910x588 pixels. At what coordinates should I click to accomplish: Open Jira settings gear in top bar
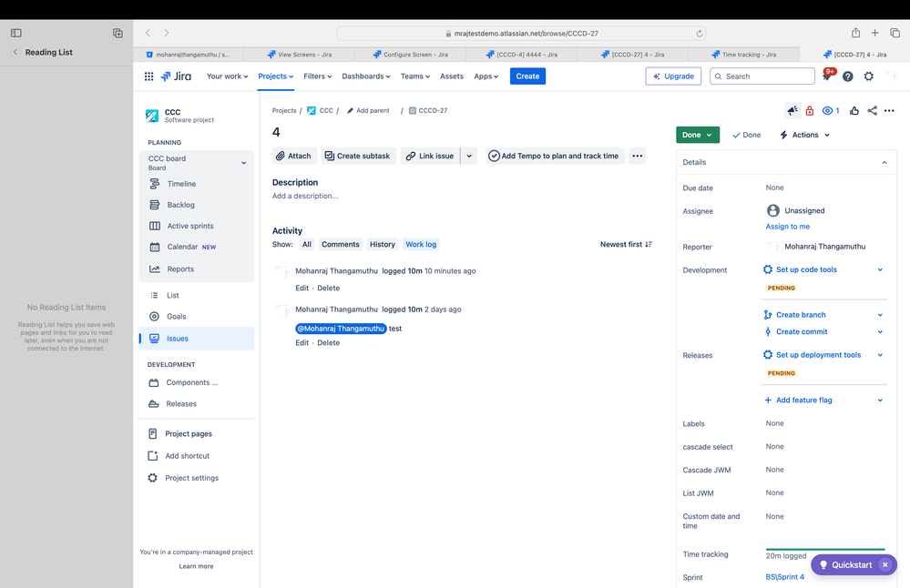tap(868, 76)
